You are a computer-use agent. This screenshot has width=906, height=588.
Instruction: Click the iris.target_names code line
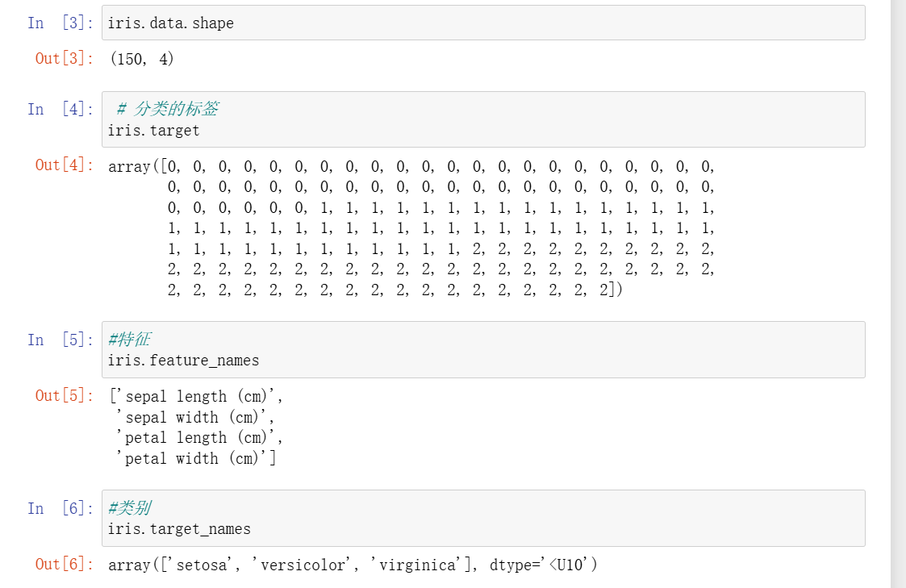coord(179,529)
